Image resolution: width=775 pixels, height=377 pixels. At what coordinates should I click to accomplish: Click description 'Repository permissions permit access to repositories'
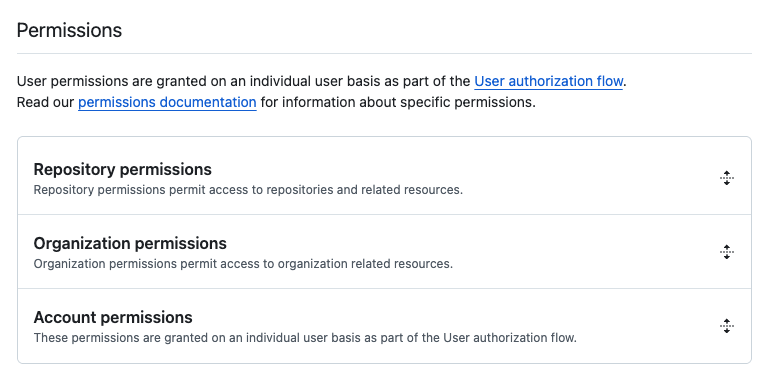[x=248, y=190]
